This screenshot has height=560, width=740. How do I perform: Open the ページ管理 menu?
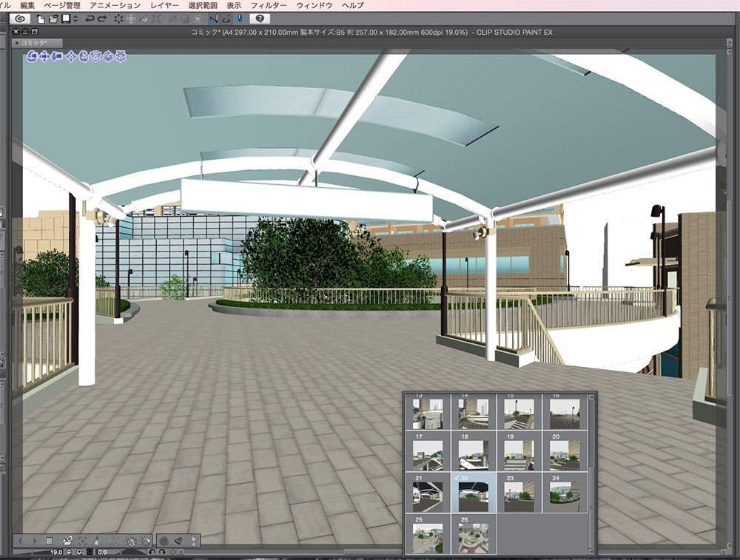pos(62,6)
